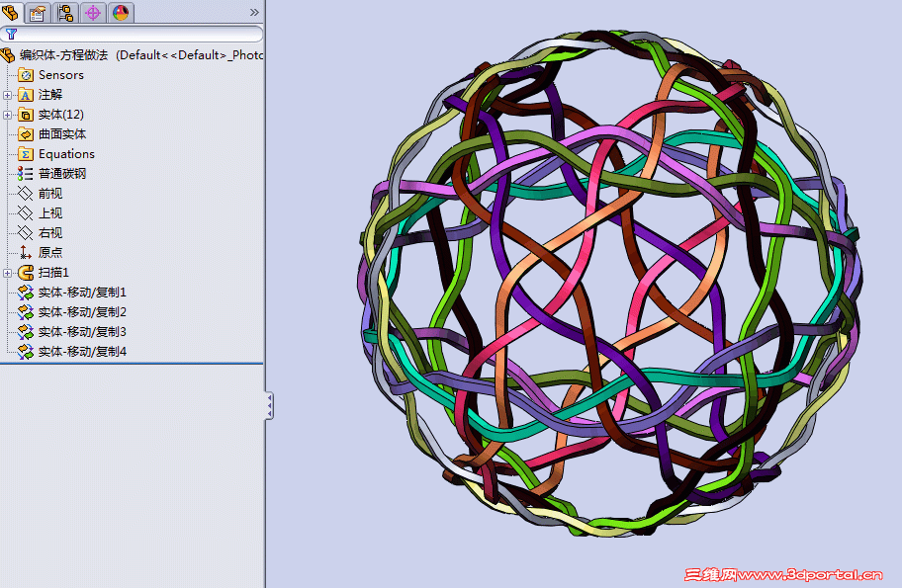Viewport: 902px width, 588px height.
Task: Select the 实体(12) label
Action: [61, 115]
